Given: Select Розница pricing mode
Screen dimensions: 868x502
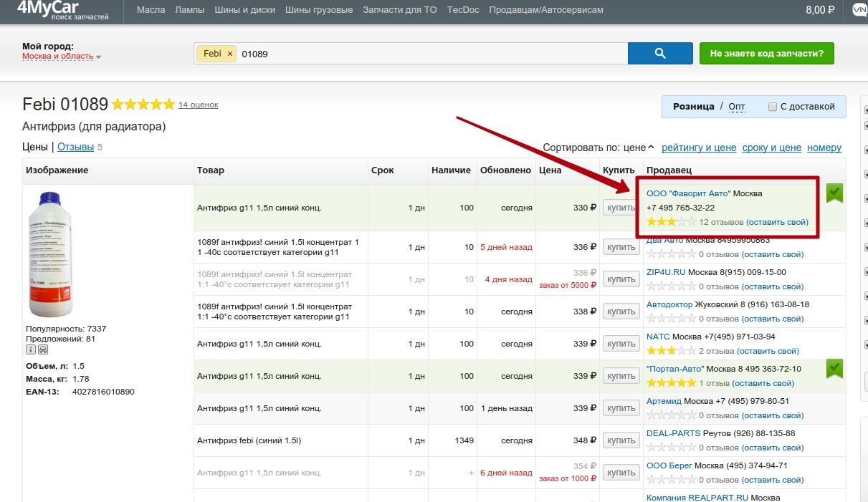Looking at the screenshot, I should [x=693, y=107].
